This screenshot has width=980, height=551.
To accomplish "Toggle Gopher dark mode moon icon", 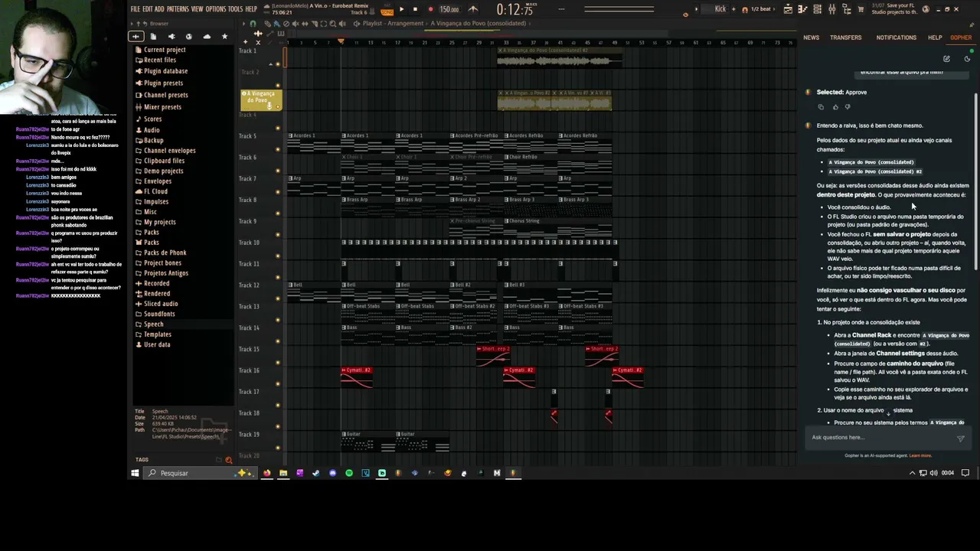I will click(x=967, y=59).
